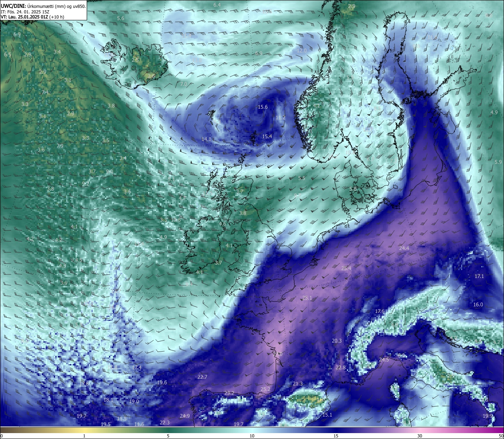Click the '25.1' value over France
Screen dimensions: 504x439
tap(307, 298)
